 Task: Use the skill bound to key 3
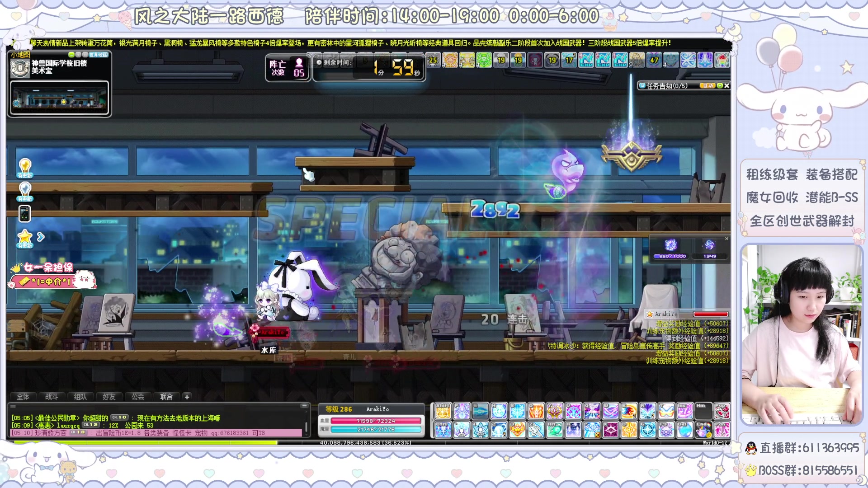(x=517, y=430)
